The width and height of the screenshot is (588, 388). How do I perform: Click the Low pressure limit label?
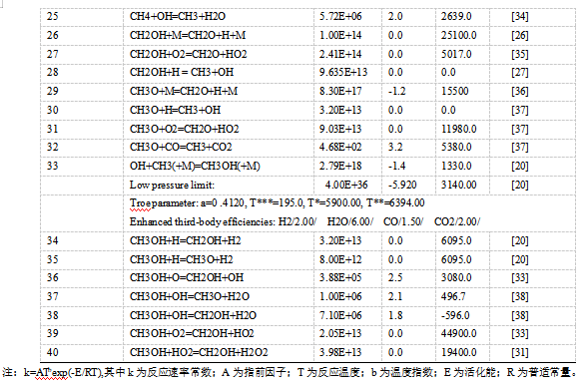[172, 185]
